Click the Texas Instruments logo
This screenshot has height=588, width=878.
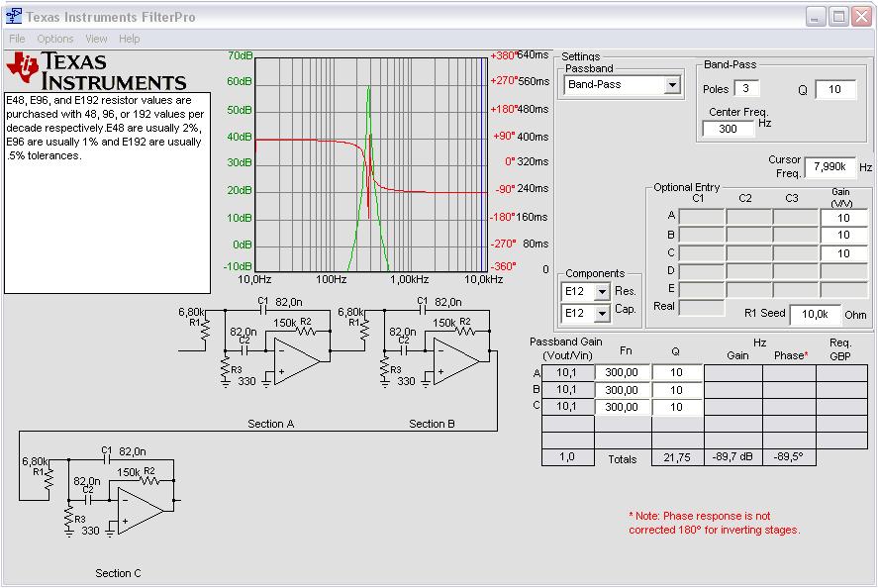[96, 71]
